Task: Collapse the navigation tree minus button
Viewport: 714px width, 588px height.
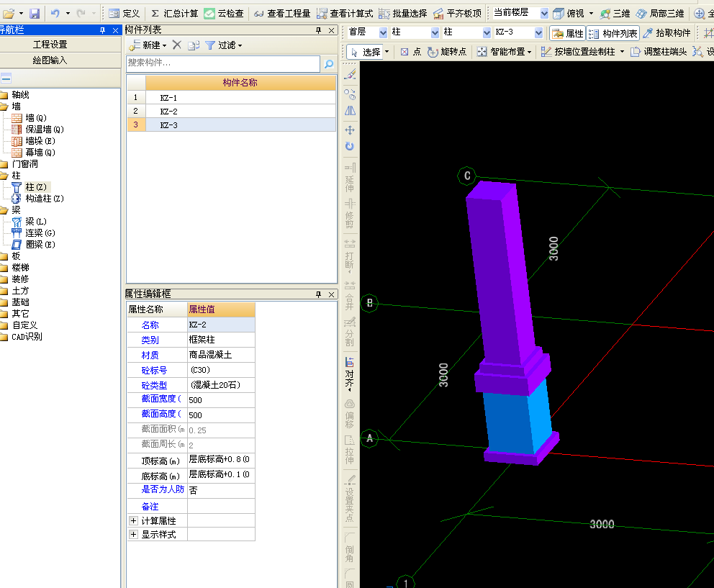Action: pyautogui.click(x=6, y=78)
